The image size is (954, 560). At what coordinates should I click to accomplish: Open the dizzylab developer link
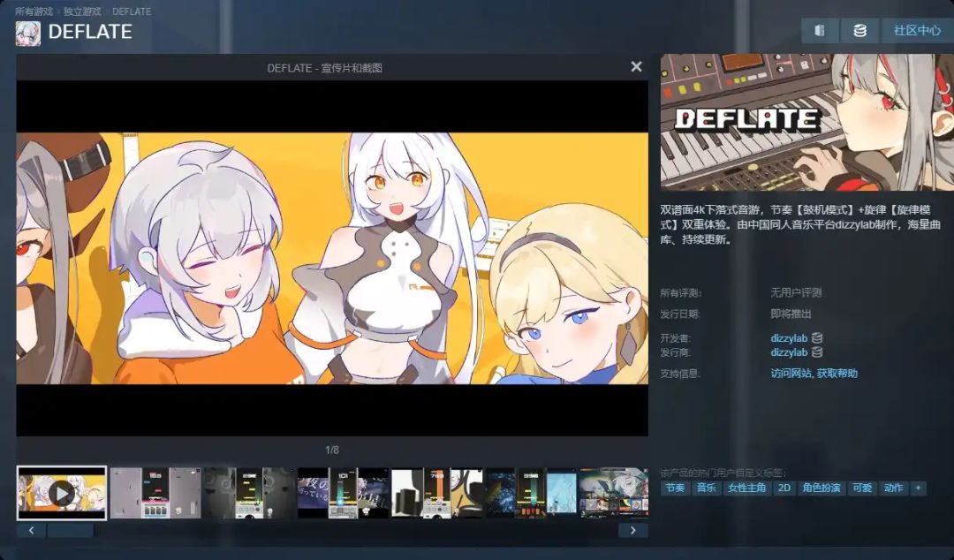(789, 337)
